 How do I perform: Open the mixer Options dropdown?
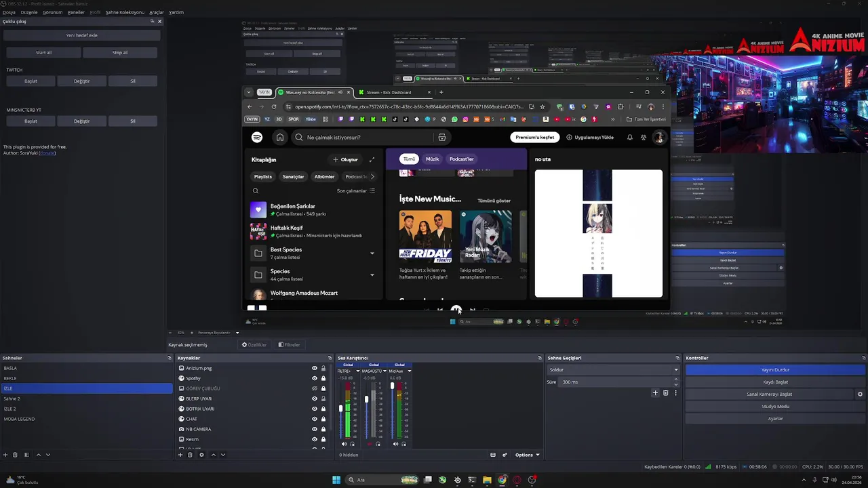[x=527, y=455]
